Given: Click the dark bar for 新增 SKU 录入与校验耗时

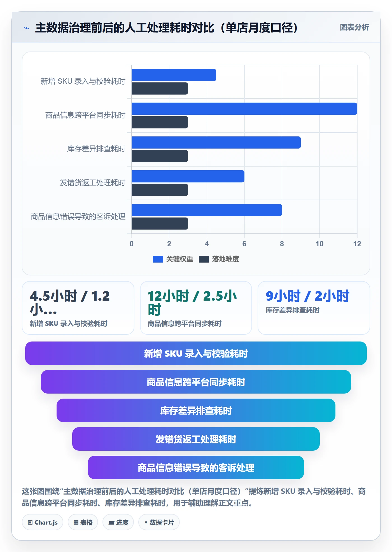Looking at the screenshot, I should tap(160, 88).
